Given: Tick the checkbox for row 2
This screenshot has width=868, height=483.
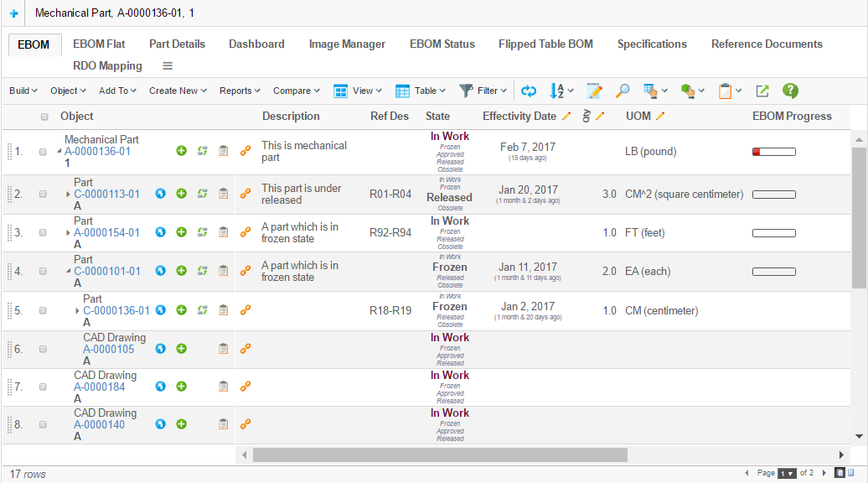Looking at the screenshot, I should point(43,194).
